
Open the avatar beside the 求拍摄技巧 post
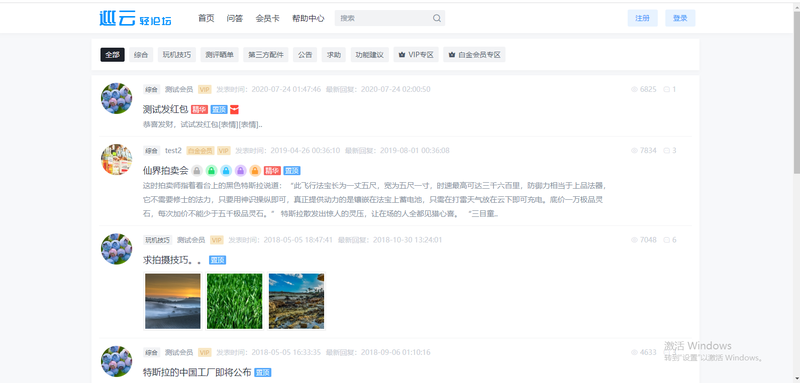pos(116,248)
